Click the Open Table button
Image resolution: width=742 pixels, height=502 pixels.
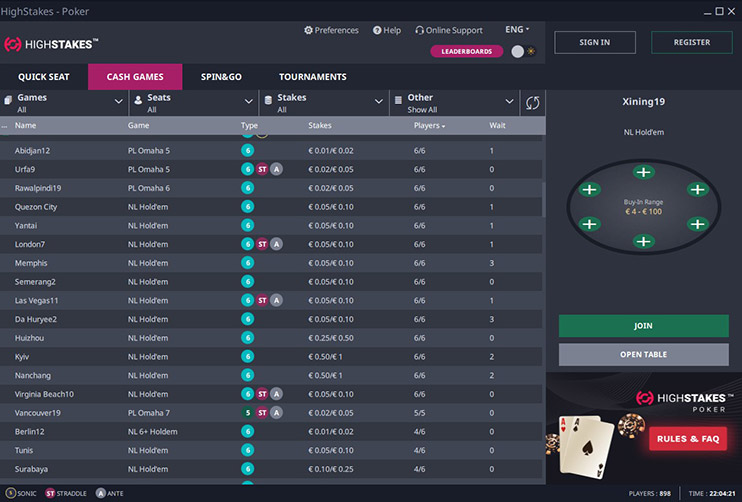coord(644,354)
